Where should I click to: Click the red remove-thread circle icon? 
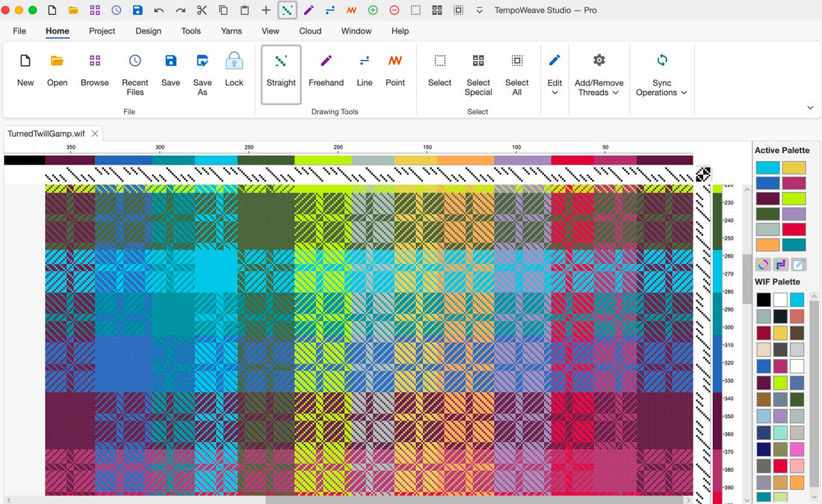click(395, 10)
